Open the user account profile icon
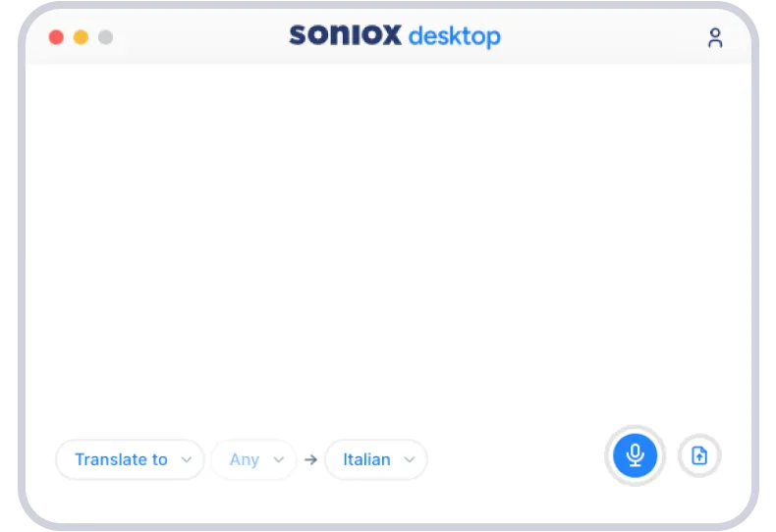The height and width of the screenshot is (532, 776). click(715, 37)
